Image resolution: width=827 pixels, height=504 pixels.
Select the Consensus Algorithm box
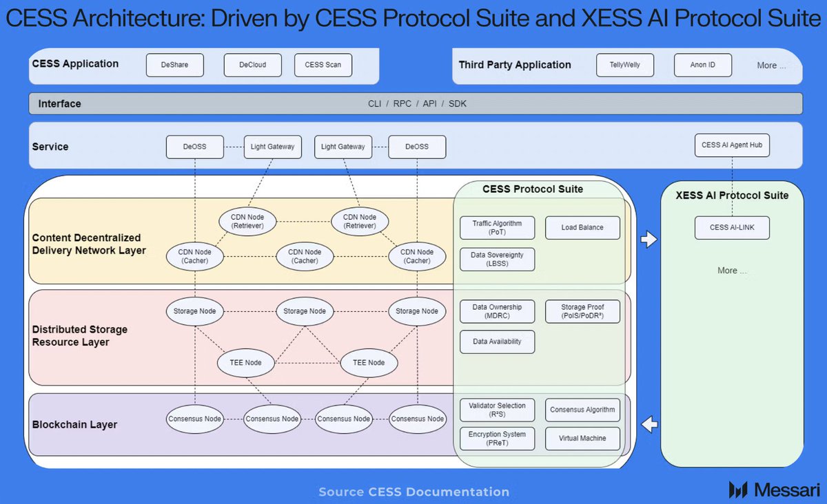coord(582,410)
